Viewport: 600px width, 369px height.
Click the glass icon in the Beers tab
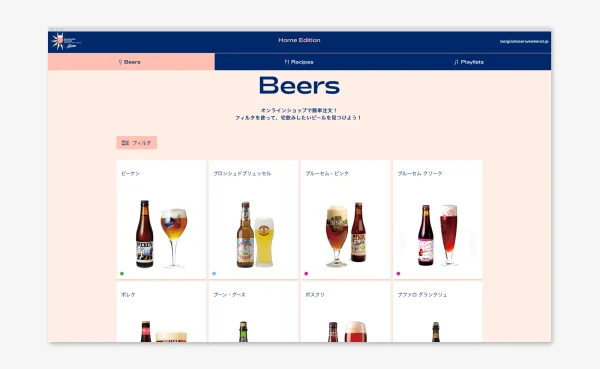120,62
